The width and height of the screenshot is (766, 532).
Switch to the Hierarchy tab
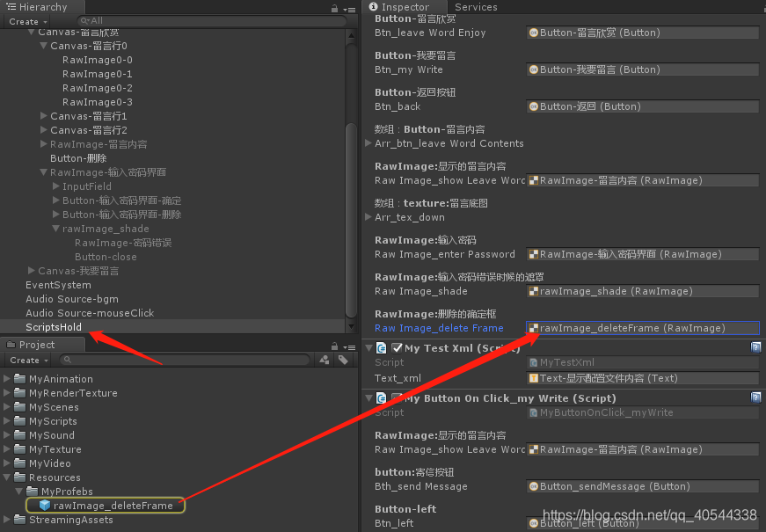pyautogui.click(x=42, y=7)
